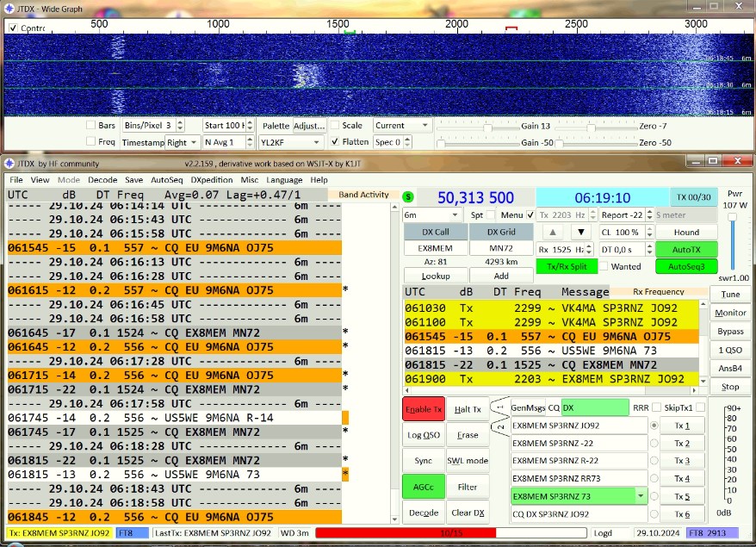This screenshot has height=547, width=756.
Task: Click the Erase button
Action: tap(468, 435)
